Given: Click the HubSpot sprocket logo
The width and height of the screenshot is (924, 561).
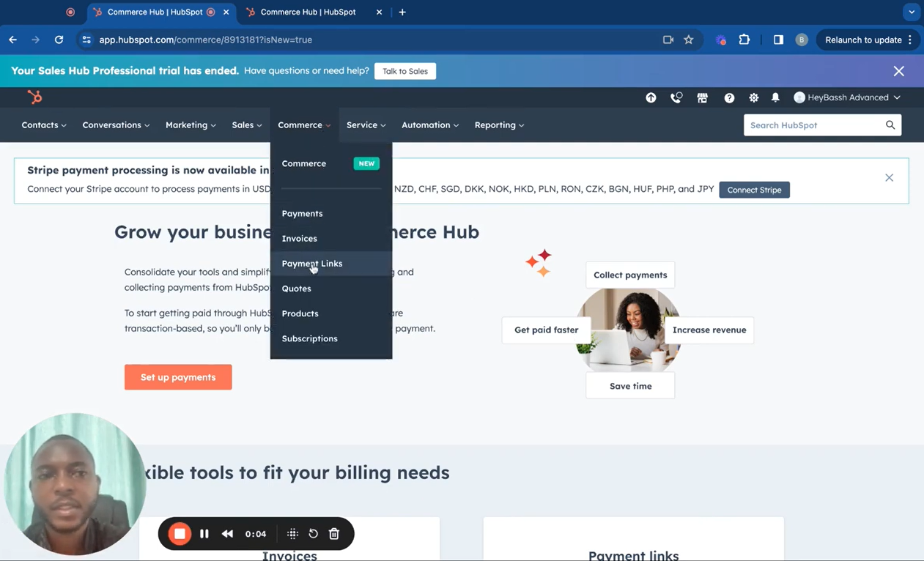Looking at the screenshot, I should point(34,97).
